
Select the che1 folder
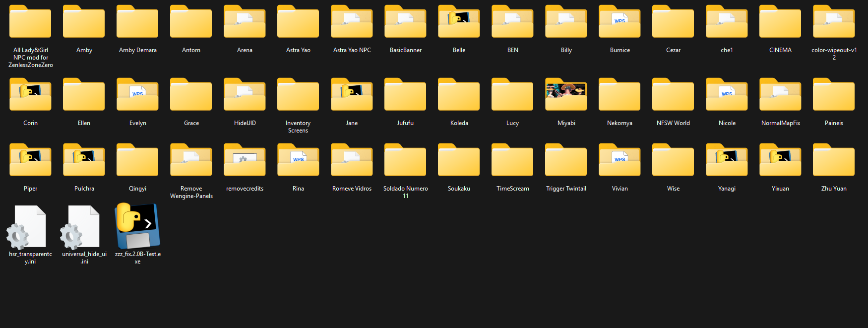(x=727, y=22)
